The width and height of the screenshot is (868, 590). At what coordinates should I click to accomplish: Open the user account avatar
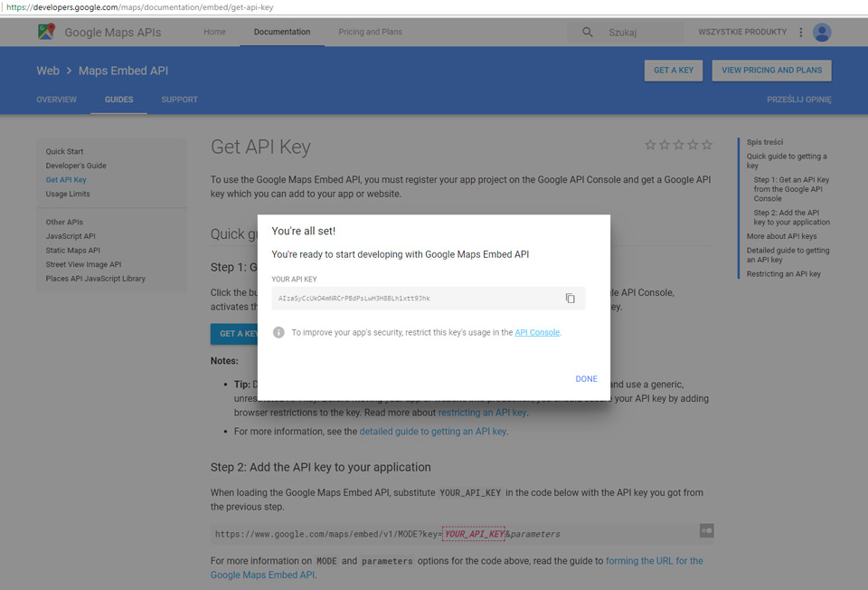tap(822, 33)
